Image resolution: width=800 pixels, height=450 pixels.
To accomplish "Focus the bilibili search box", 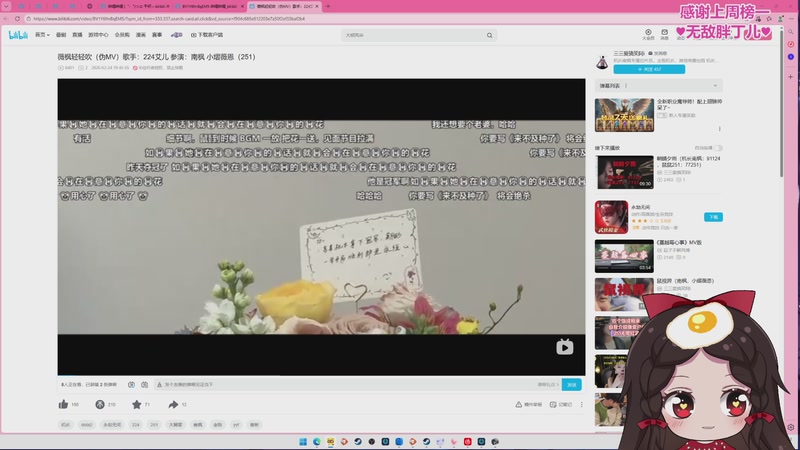I will 413,35.
